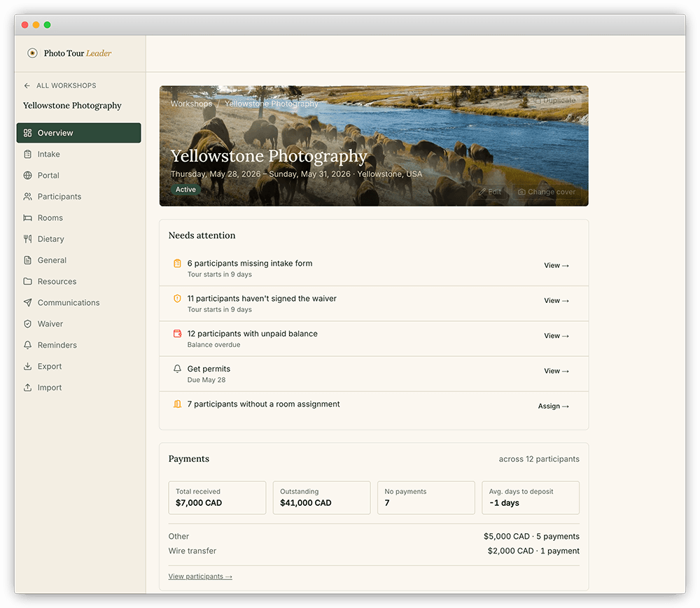
Task: Click the "across 12 participants" text
Action: pyautogui.click(x=539, y=459)
